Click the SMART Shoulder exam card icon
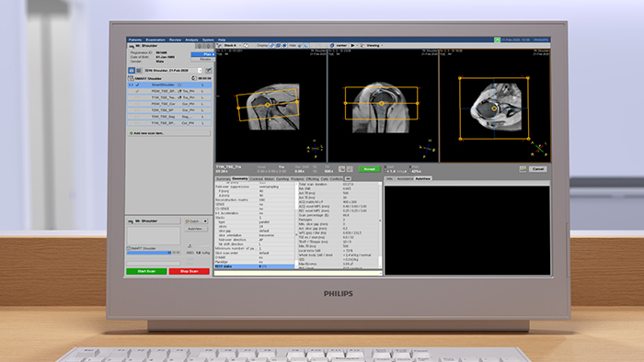The height and width of the screenshot is (362, 644). click(x=131, y=78)
